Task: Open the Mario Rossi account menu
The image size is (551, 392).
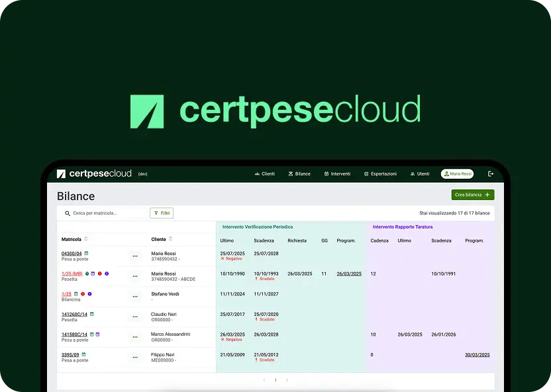Action: [457, 173]
